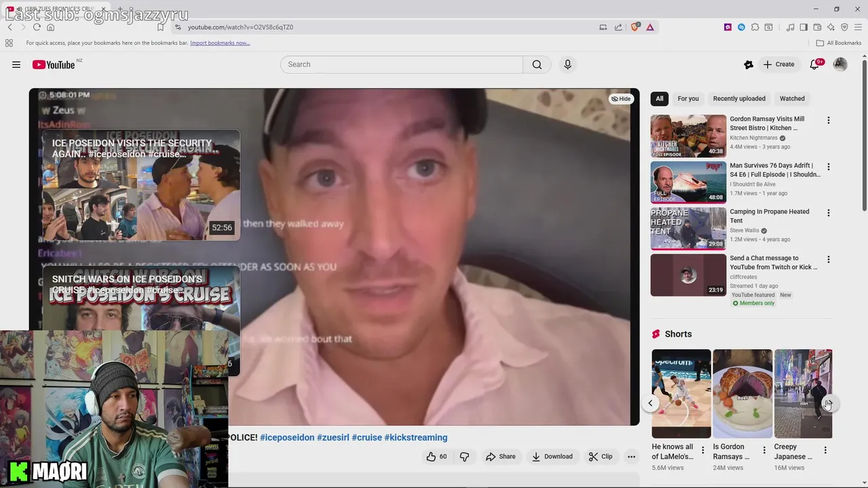This screenshot has width=868, height=488.
Task: Open the account avatar menu
Action: [840, 64]
